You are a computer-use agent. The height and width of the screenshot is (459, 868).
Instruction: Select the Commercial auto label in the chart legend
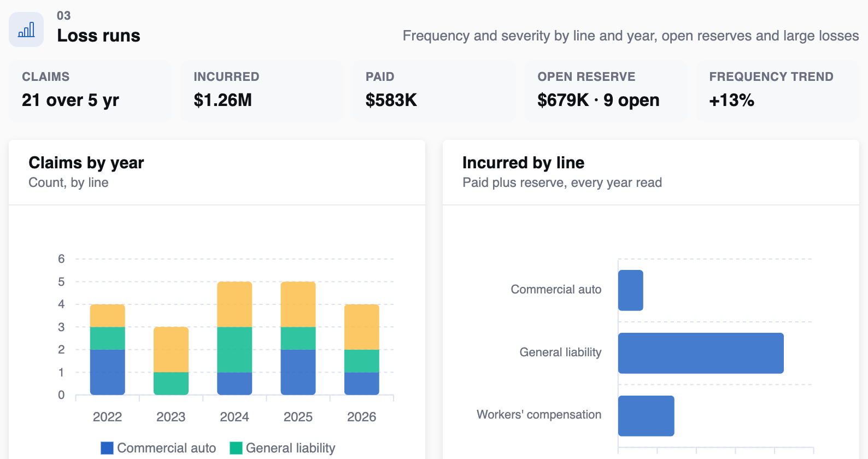[167, 448]
